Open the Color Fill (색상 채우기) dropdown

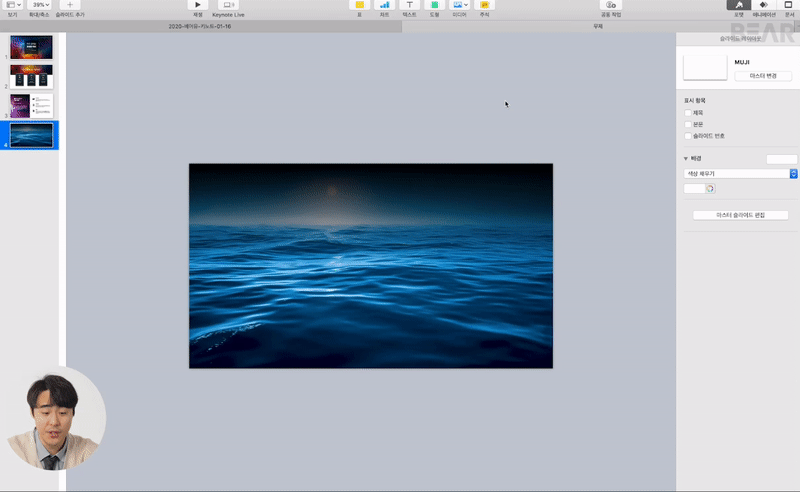(x=740, y=174)
